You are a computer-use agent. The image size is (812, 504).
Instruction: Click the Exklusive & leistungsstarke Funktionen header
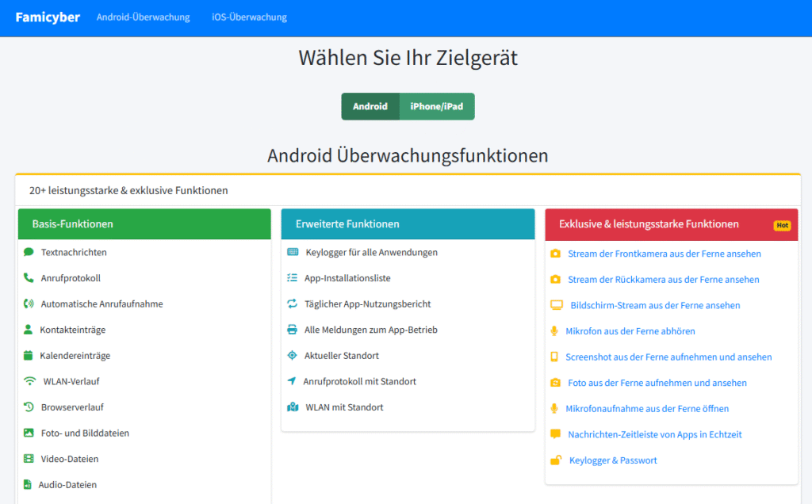coord(672,224)
